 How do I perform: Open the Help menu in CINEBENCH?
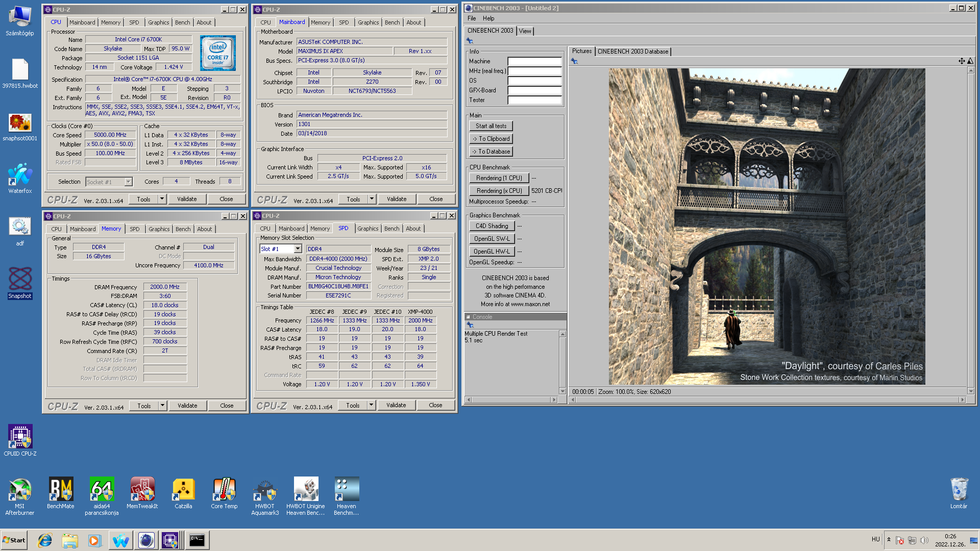488,18
